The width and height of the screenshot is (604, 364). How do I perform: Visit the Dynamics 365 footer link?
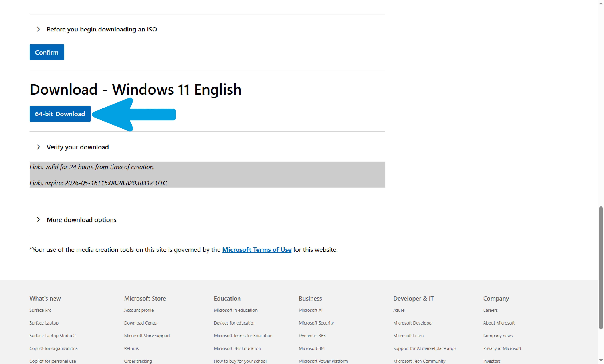312,336
